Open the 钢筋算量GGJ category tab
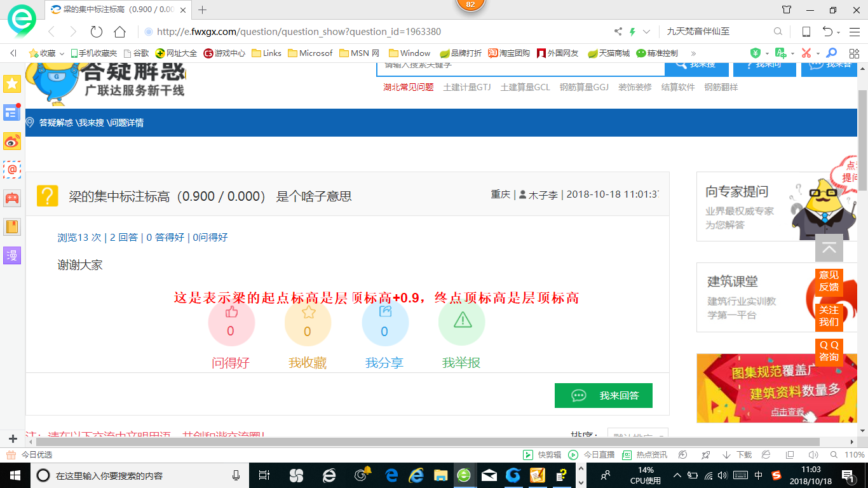Image resolution: width=868 pixels, height=488 pixels. 584,87
